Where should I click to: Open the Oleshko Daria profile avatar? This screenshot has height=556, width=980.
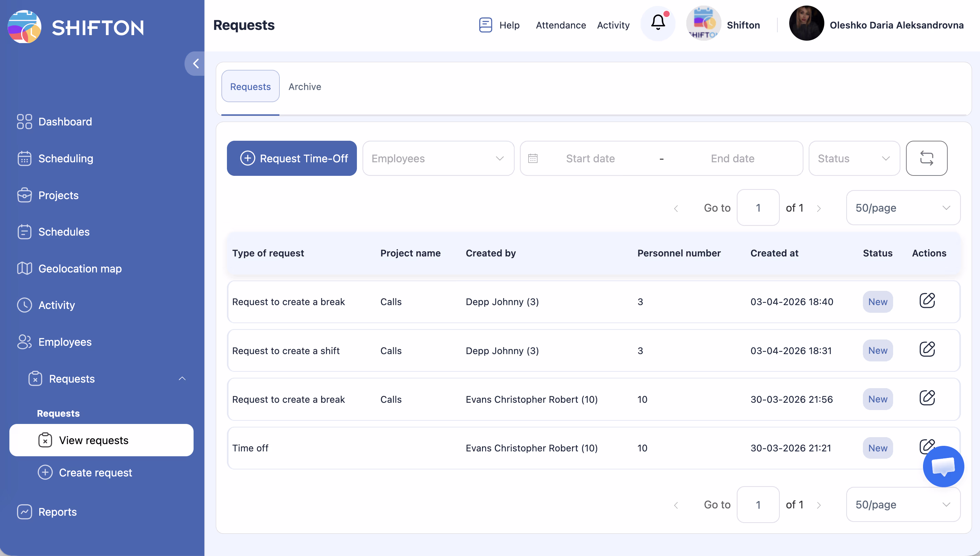[806, 24]
